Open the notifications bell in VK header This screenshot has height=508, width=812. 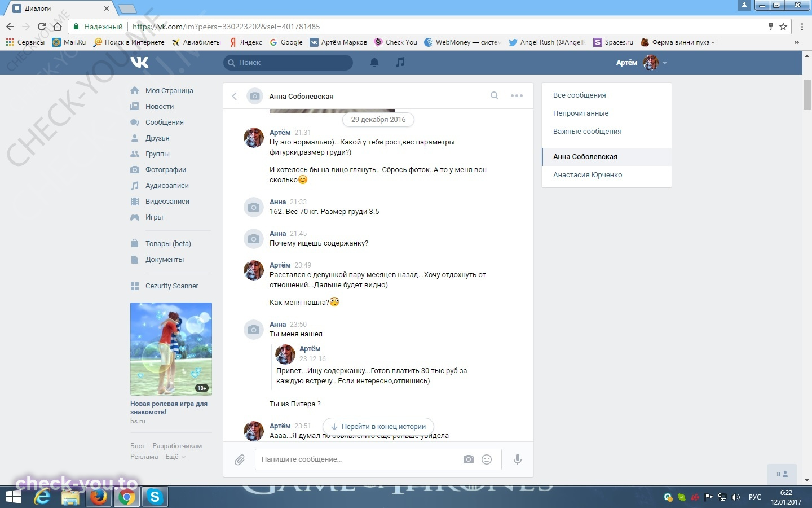(374, 63)
